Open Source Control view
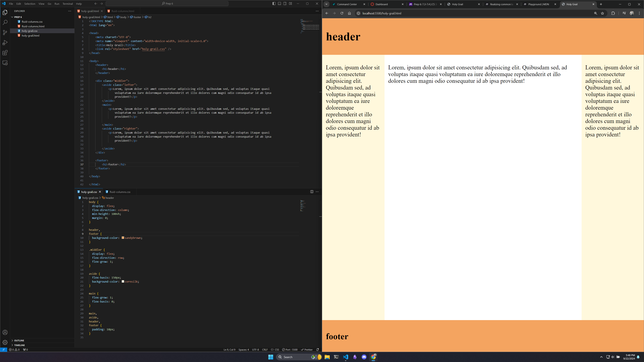The image size is (644, 362). click(5, 33)
